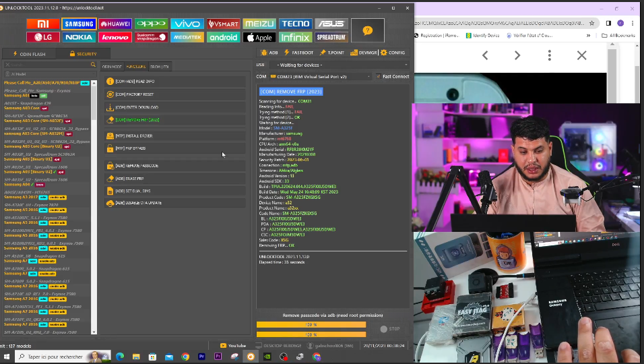Select the ASUS brand logo
Viewport: 644px width, 364px height.
tap(331, 24)
